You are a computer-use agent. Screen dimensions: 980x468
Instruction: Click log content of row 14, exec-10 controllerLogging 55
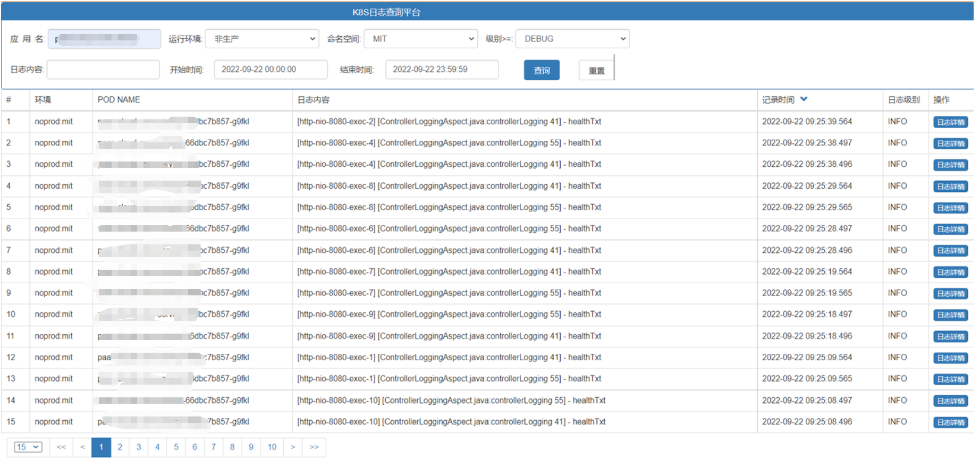click(451, 401)
